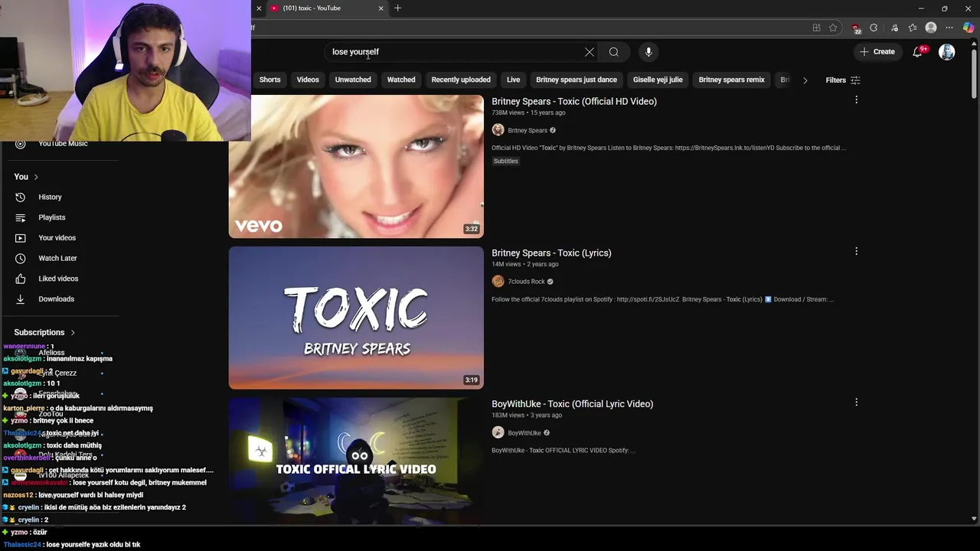980x551 pixels.
Task: Open a new browser tab with plus
Action: click(397, 8)
